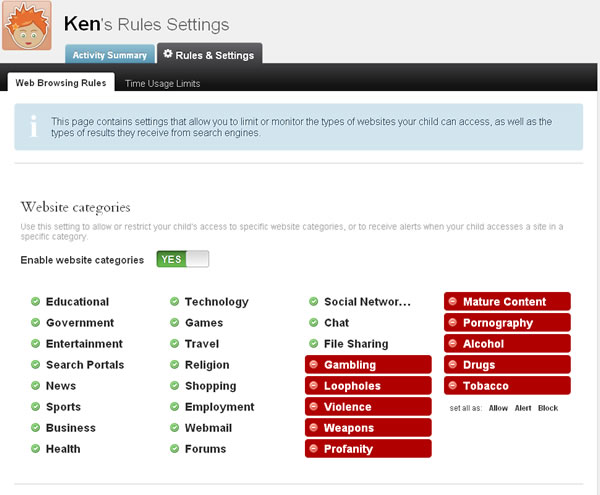The height and width of the screenshot is (495, 600).
Task: Set all categories to Allow
Action: (498, 408)
